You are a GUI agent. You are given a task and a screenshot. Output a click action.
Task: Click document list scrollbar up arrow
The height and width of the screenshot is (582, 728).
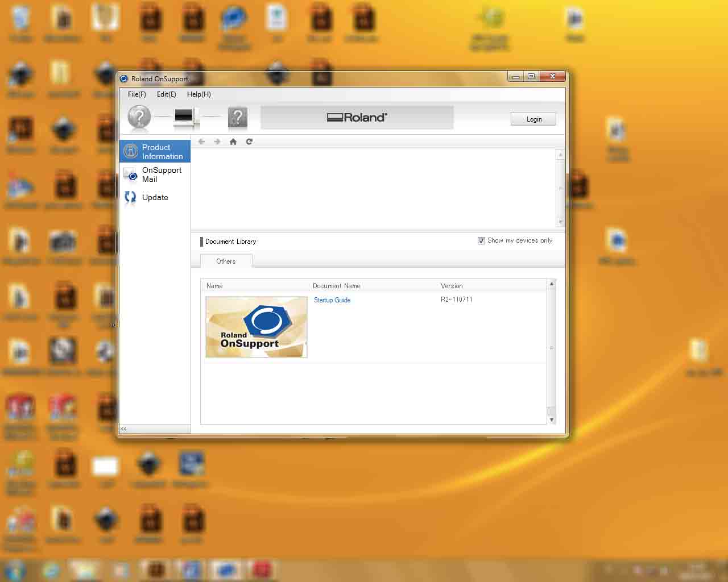pos(551,284)
